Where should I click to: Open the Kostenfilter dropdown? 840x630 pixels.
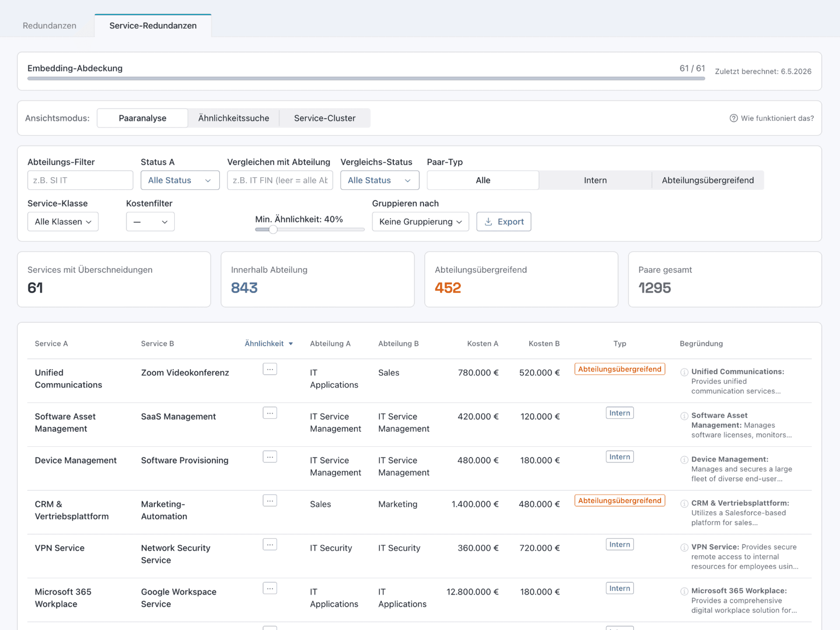pyautogui.click(x=150, y=222)
